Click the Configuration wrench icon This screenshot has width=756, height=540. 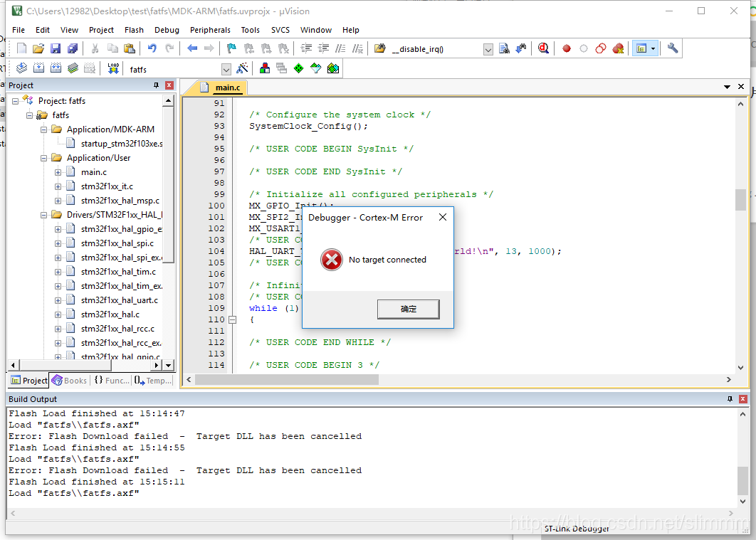673,48
